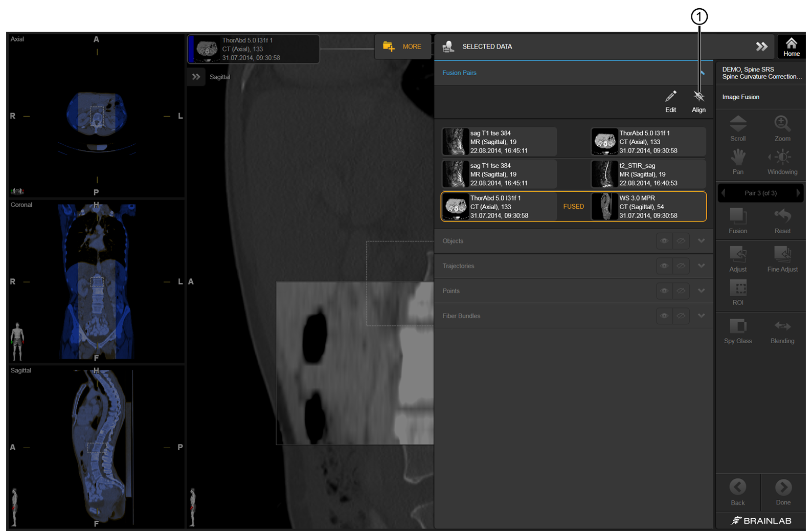Activate the Pan hand tool
This screenshot has height=531, width=812.
(738, 161)
